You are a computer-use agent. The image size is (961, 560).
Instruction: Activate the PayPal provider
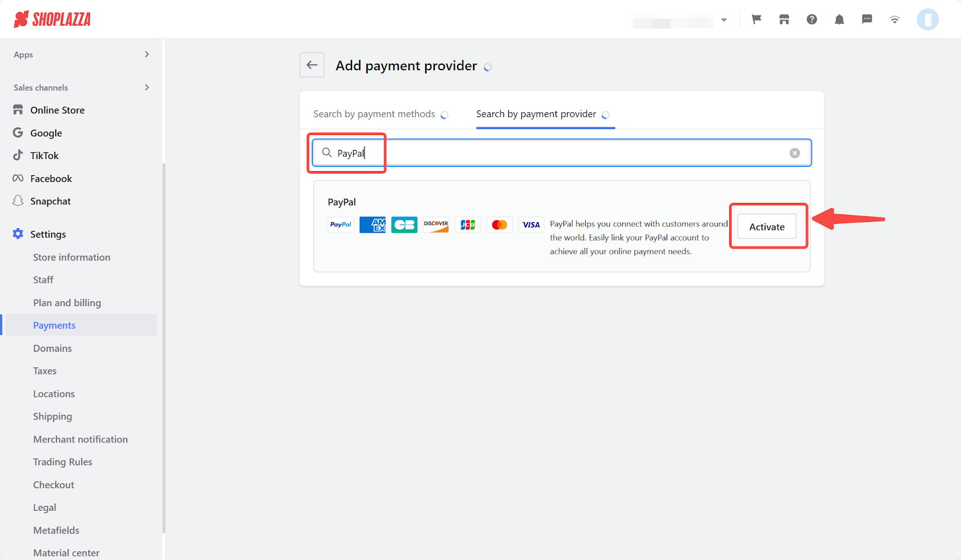click(767, 226)
